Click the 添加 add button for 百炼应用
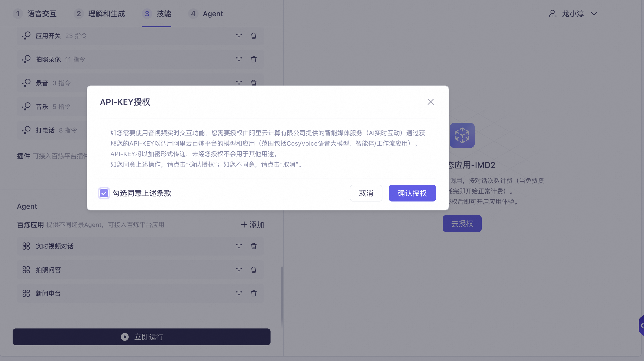The height and width of the screenshot is (361, 644). (252, 225)
